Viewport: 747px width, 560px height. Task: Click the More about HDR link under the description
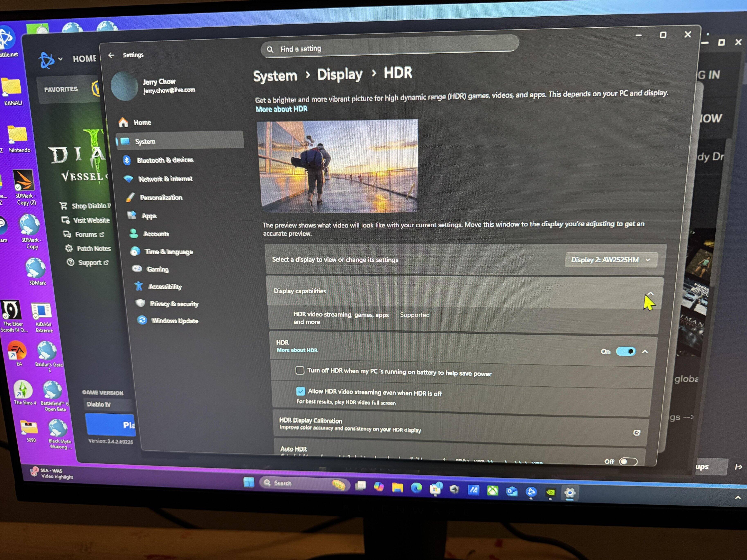pos(281,109)
